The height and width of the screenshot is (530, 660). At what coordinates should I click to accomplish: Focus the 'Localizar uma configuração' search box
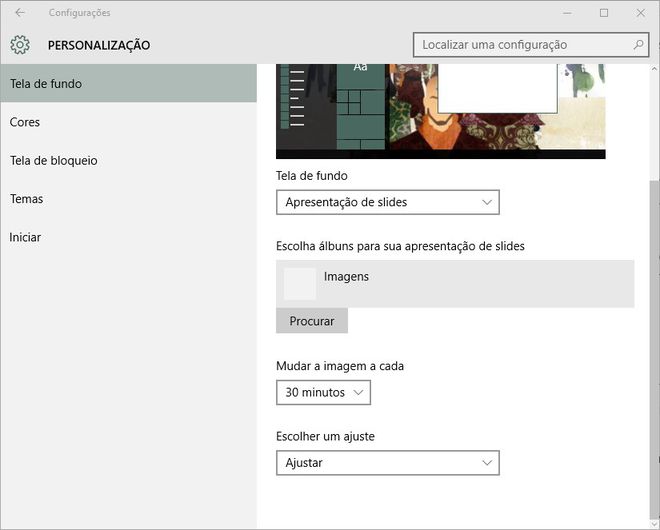coord(531,45)
